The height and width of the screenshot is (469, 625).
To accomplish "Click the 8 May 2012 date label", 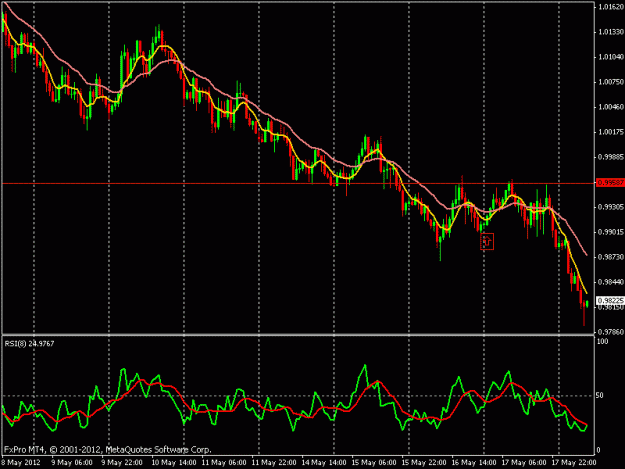I will [21, 462].
